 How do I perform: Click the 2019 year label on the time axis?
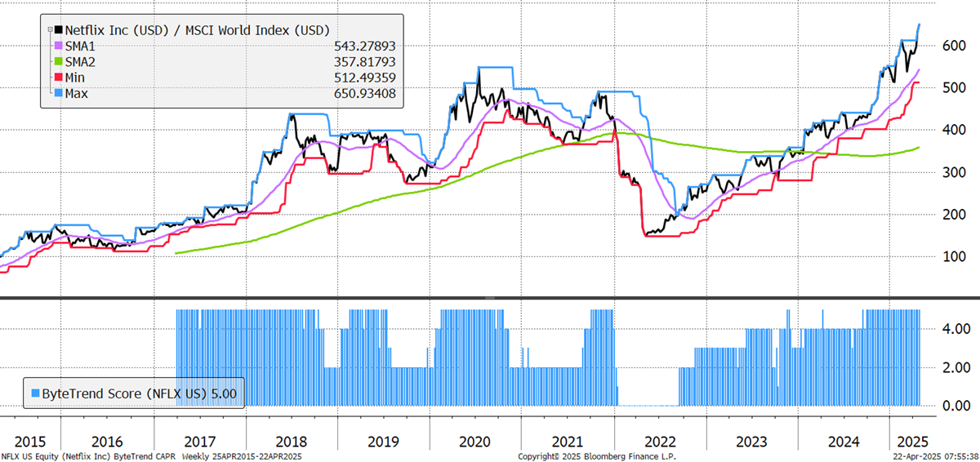click(x=382, y=442)
